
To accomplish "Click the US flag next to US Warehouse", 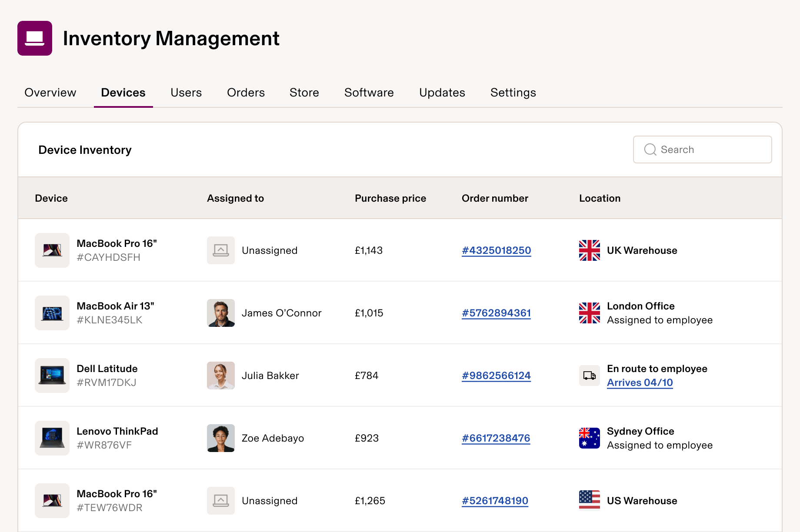I will 590,501.
